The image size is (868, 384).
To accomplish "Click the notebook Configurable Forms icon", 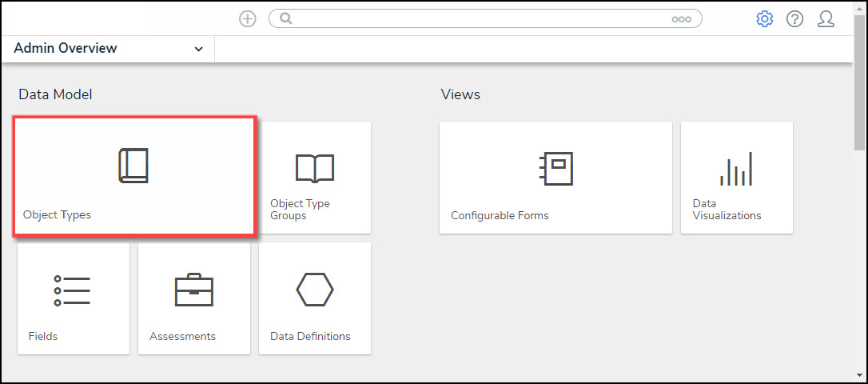I will [x=555, y=169].
